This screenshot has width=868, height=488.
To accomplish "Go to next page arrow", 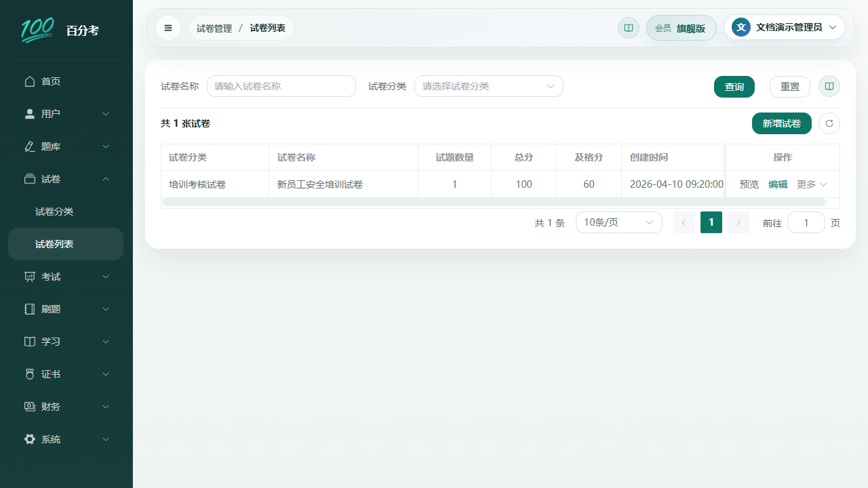I will pyautogui.click(x=738, y=222).
